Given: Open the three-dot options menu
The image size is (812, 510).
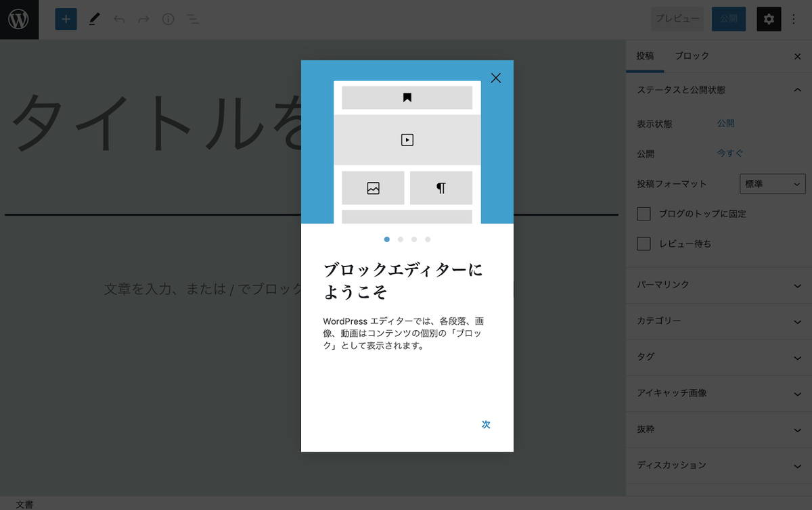Looking at the screenshot, I should click(794, 19).
